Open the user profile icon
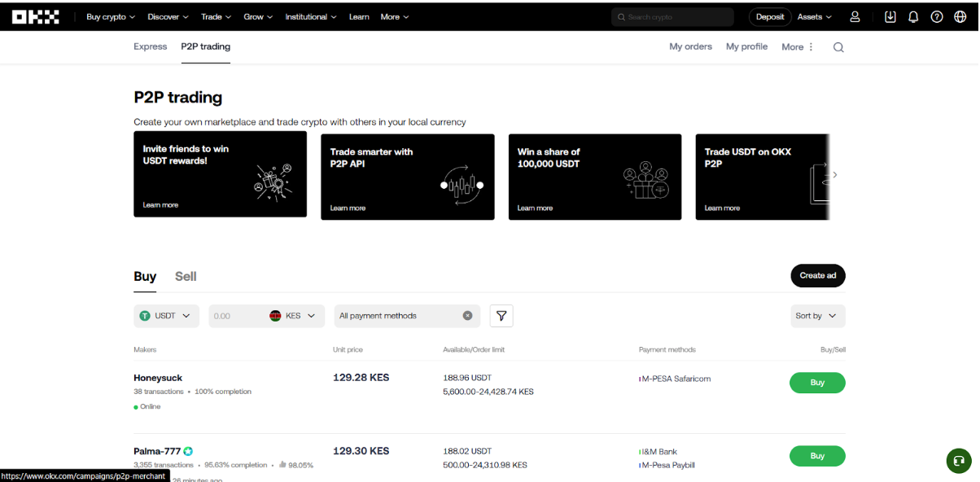 click(x=855, y=16)
